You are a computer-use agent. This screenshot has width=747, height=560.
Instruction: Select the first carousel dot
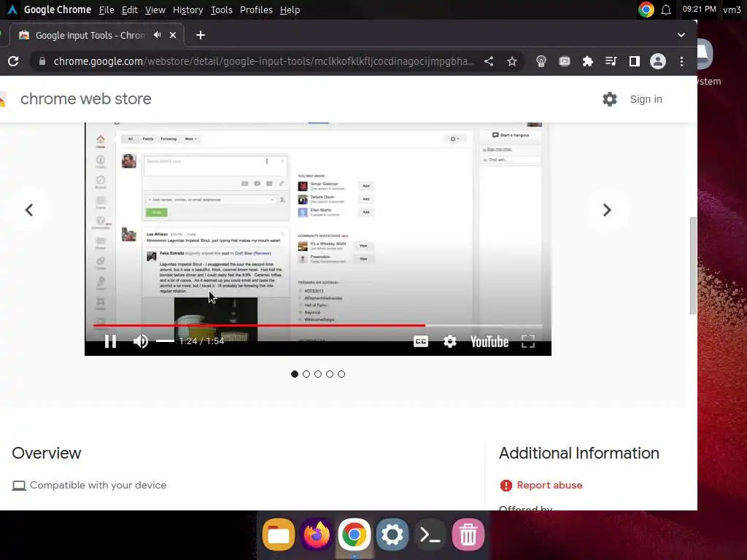(295, 374)
